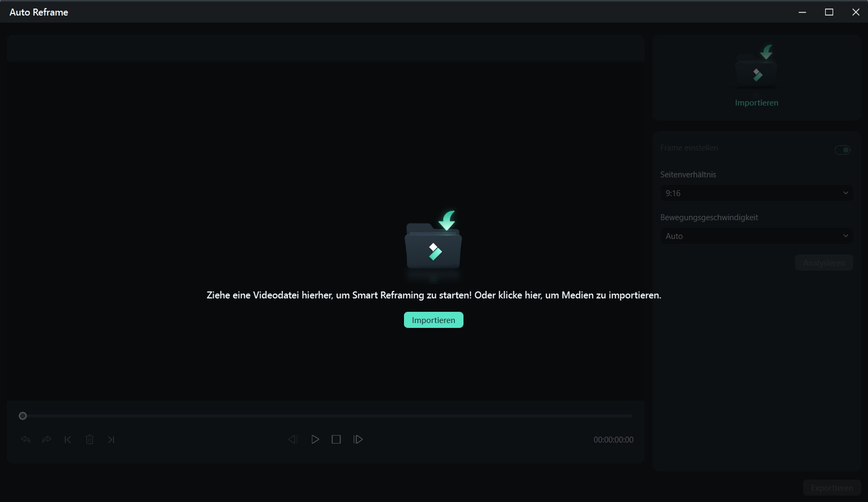868x502 pixels.
Task: Jump to next keyframe icon
Action: coord(111,439)
